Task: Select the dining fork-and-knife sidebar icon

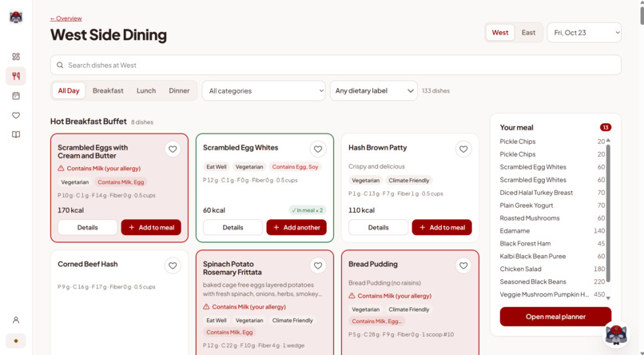Action: (16, 76)
